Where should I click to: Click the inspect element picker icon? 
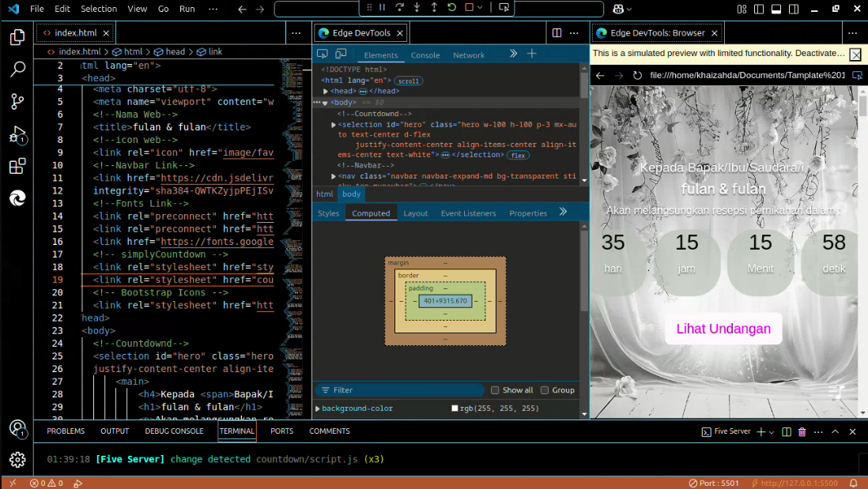(x=323, y=54)
